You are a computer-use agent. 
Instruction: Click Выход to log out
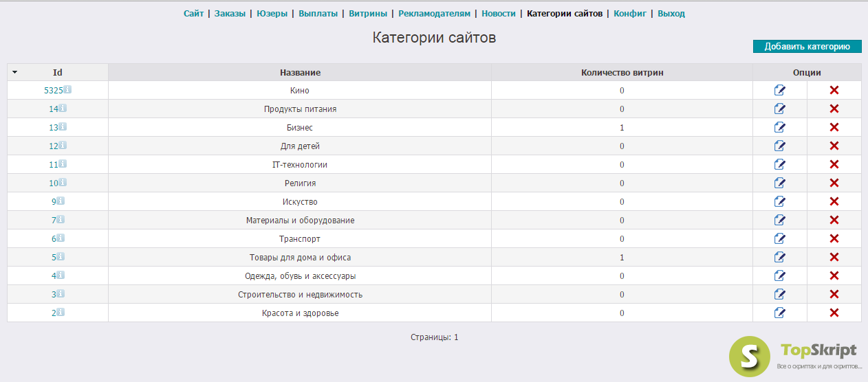671,13
